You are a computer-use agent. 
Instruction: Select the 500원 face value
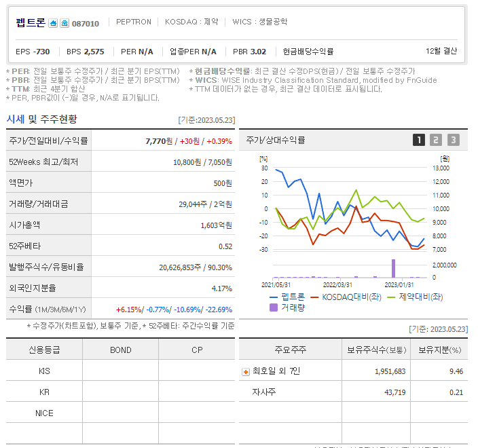point(223,183)
